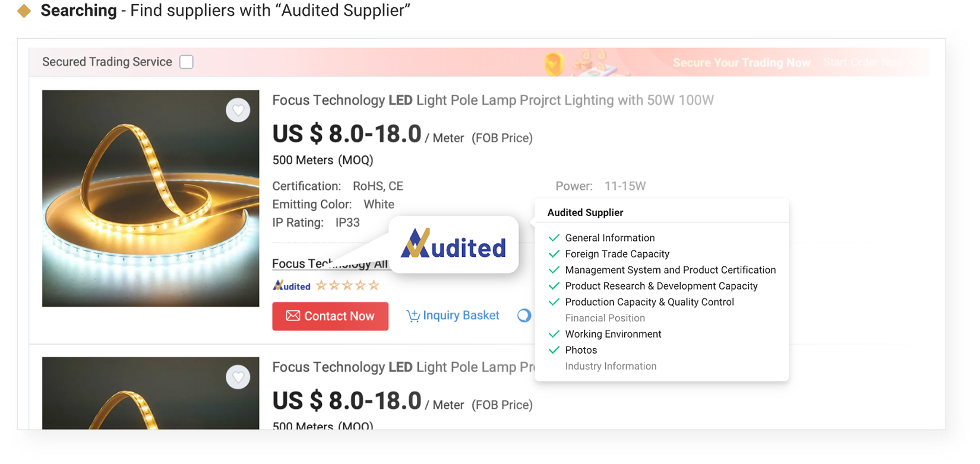The width and height of the screenshot is (980, 464).
Task: Enable the Secured Trading Service checkbox
Action: [186, 62]
